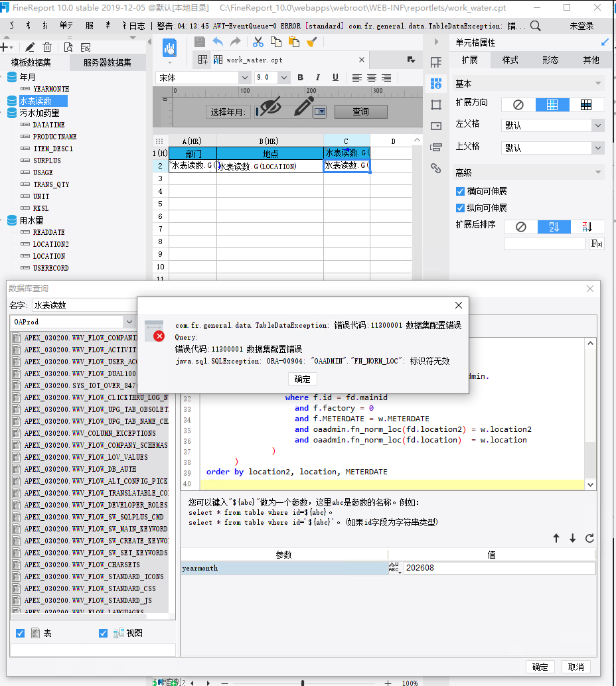Select no sorting after expansion
The image size is (616, 686).
pos(521,227)
